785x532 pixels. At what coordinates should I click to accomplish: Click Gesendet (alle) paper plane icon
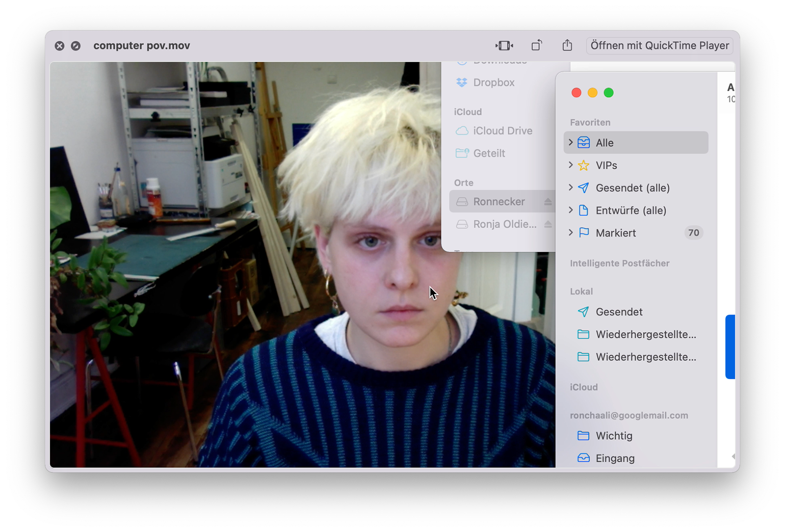click(x=584, y=188)
